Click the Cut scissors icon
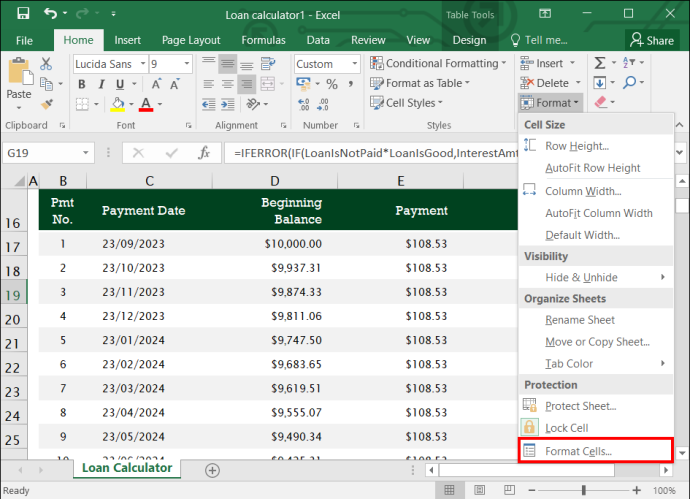690x499 pixels. pos(46,64)
